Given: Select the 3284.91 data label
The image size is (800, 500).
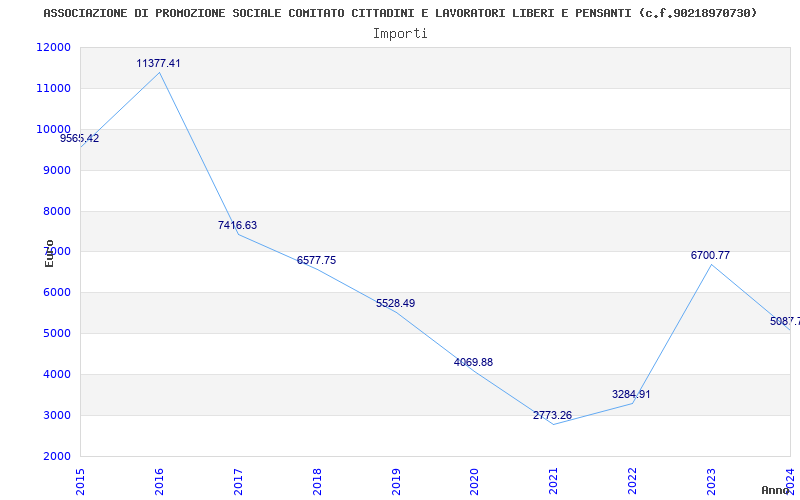Looking at the screenshot, I should click(631, 394).
